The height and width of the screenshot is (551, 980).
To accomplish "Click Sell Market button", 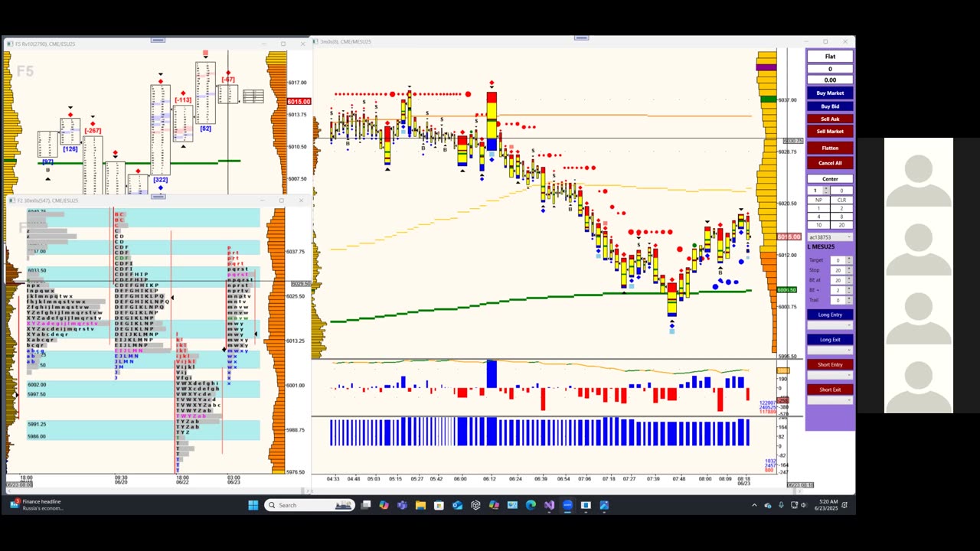I will click(830, 132).
